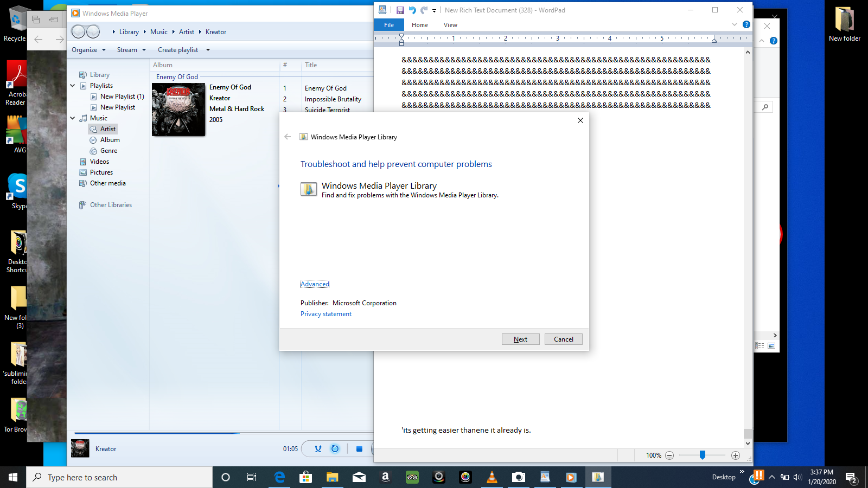Select the Enemy Of God track
Image resolution: width=868 pixels, height=488 pixels.
click(325, 88)
